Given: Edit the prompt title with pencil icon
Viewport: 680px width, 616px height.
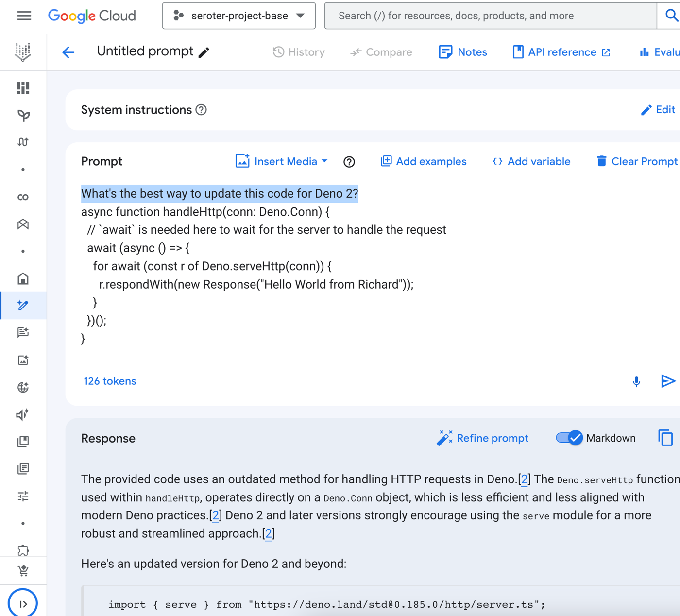Looking at the screenshot, I should pos(204,52).
